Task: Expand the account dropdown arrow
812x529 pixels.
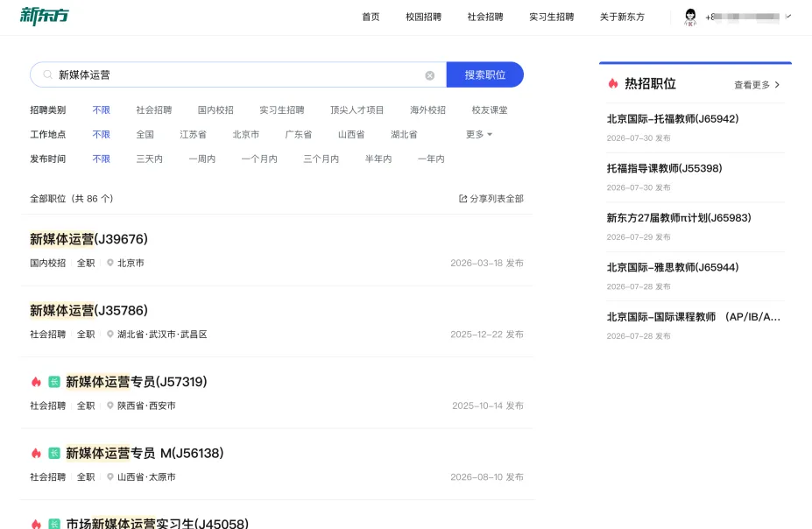Action: 788,17
